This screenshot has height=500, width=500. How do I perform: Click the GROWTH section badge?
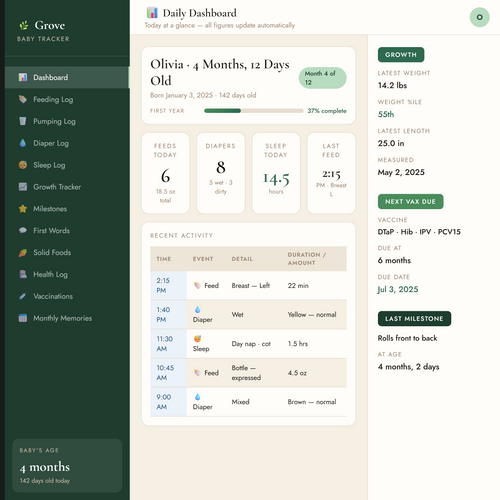401,55
